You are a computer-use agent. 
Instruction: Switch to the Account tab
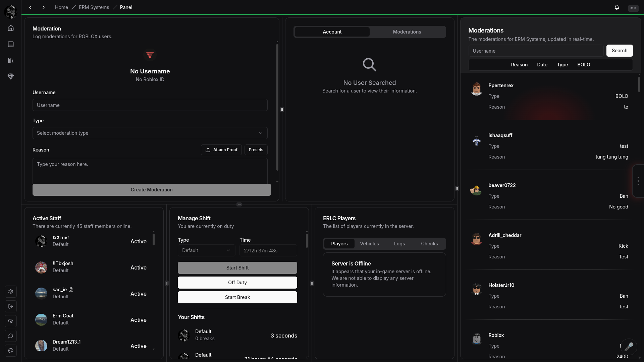[332, 32]
